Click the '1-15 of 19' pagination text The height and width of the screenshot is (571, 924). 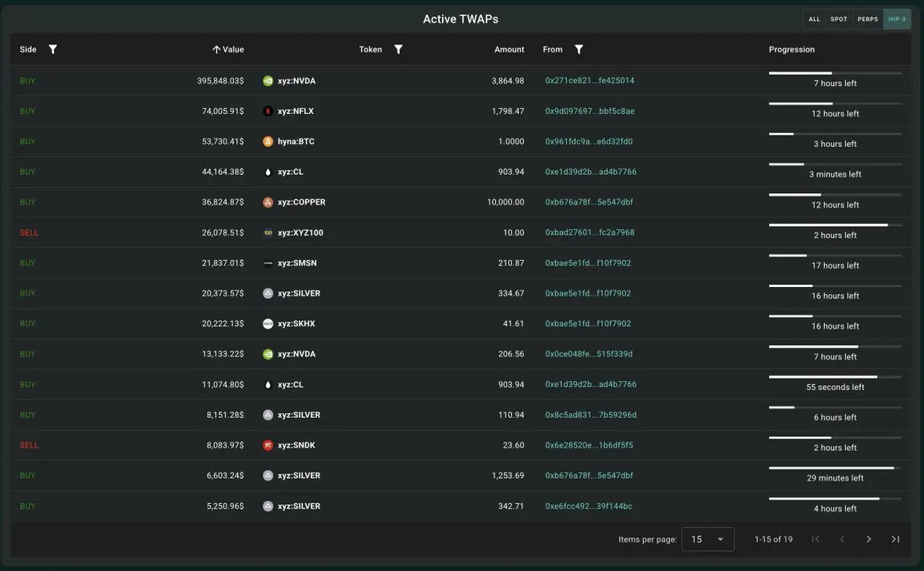[x=774, y=539]
